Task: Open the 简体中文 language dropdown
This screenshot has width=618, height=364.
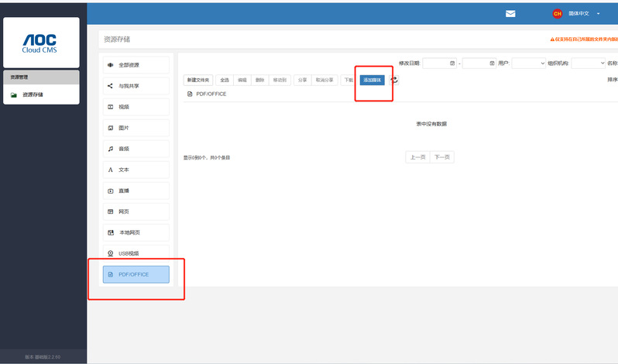Action: [584, 13]
